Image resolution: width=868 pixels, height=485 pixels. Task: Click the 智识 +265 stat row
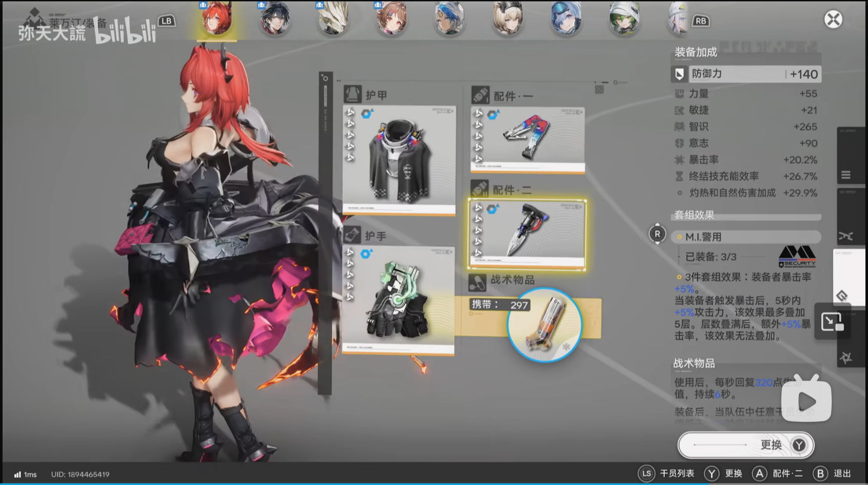coord(746,126)
